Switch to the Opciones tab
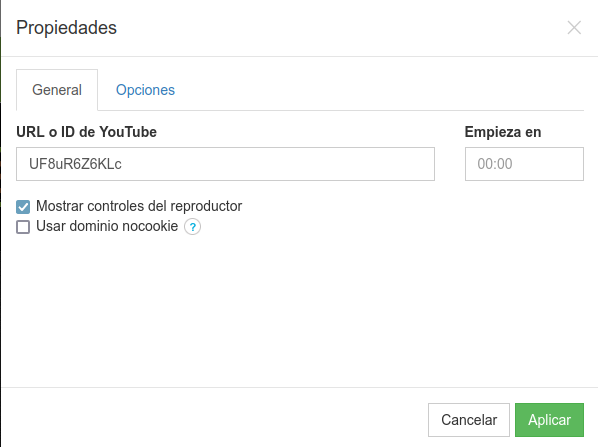 click(x=145, y=90)
